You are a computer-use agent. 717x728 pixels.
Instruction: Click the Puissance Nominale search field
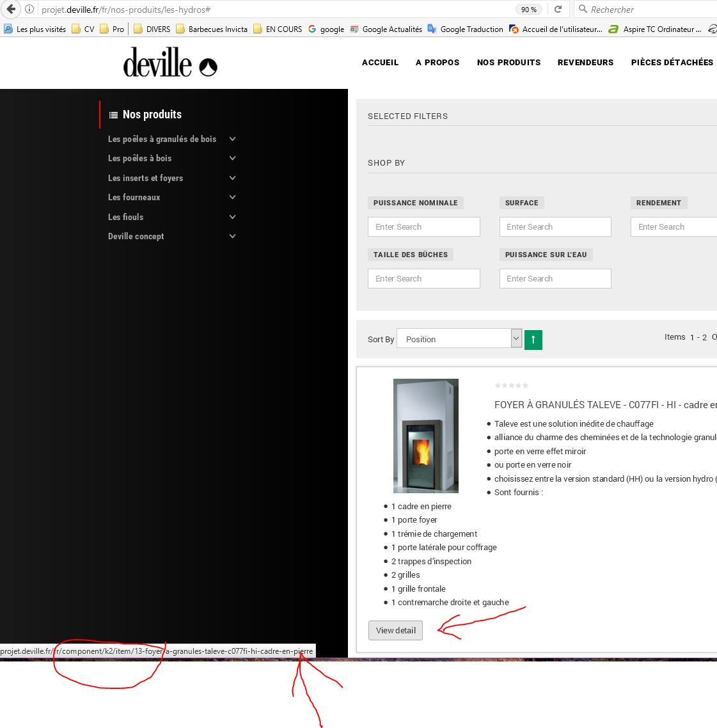pos(423,226)
